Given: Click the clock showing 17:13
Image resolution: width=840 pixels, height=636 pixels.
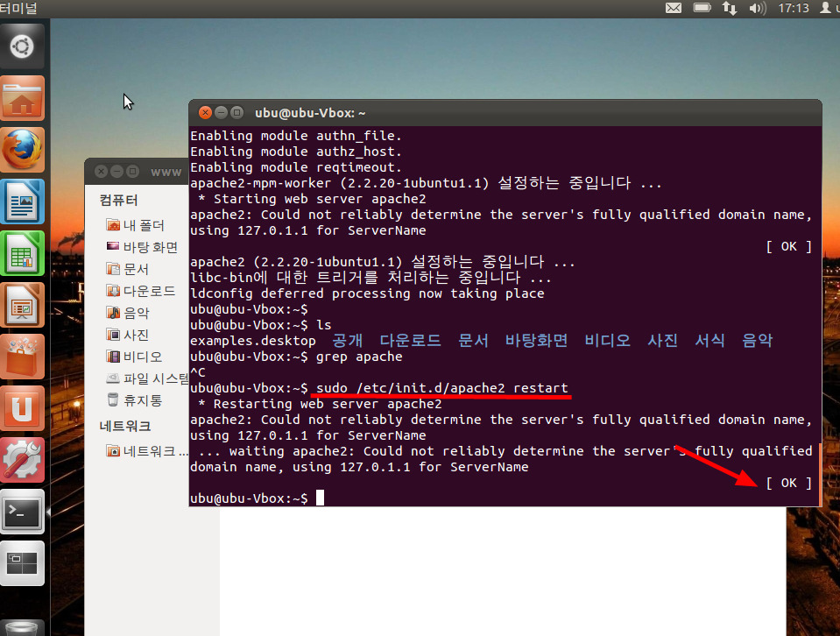Looking at the screenshot, I should pyautogui.click(x=792, y=9).
